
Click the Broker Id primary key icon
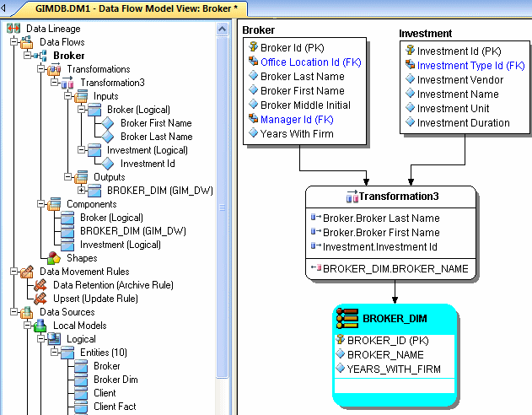(x=253, y=47)
